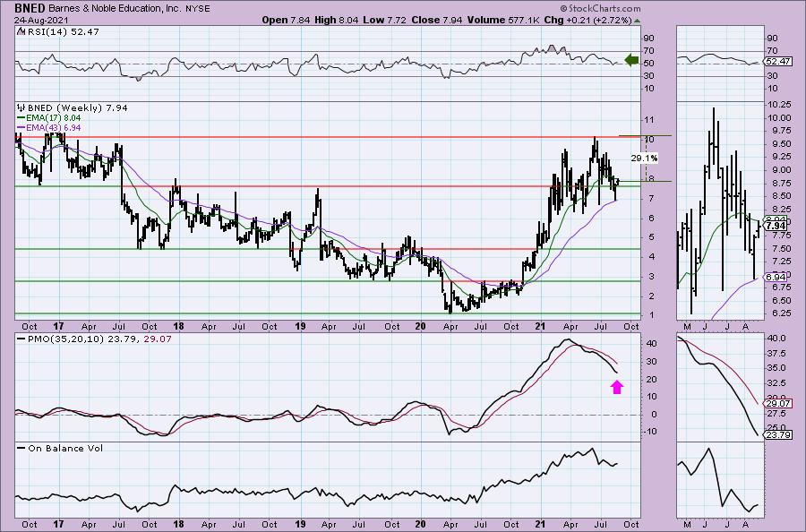Click the 6.94 EMA value tag

click(x=776, y=277)
